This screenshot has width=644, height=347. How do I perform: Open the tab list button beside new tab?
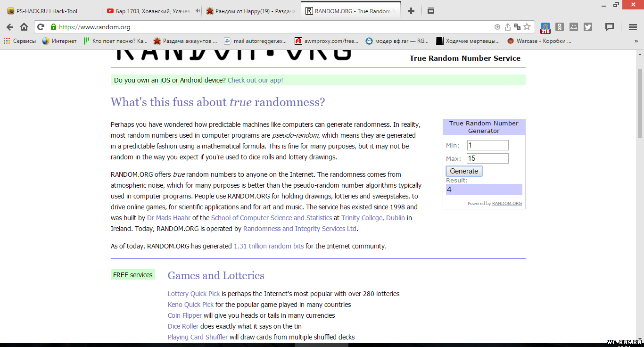pyautogui.click(x=430, y=11)
